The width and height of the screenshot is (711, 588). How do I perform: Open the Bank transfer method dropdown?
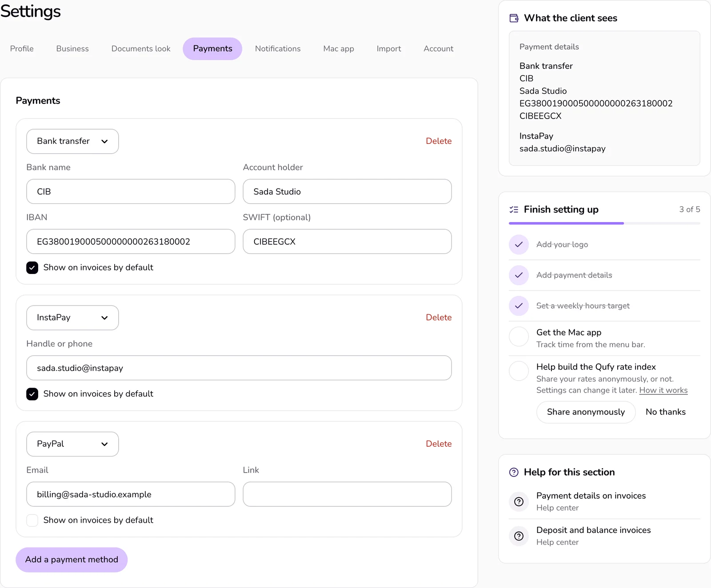[x=72, y=141]
